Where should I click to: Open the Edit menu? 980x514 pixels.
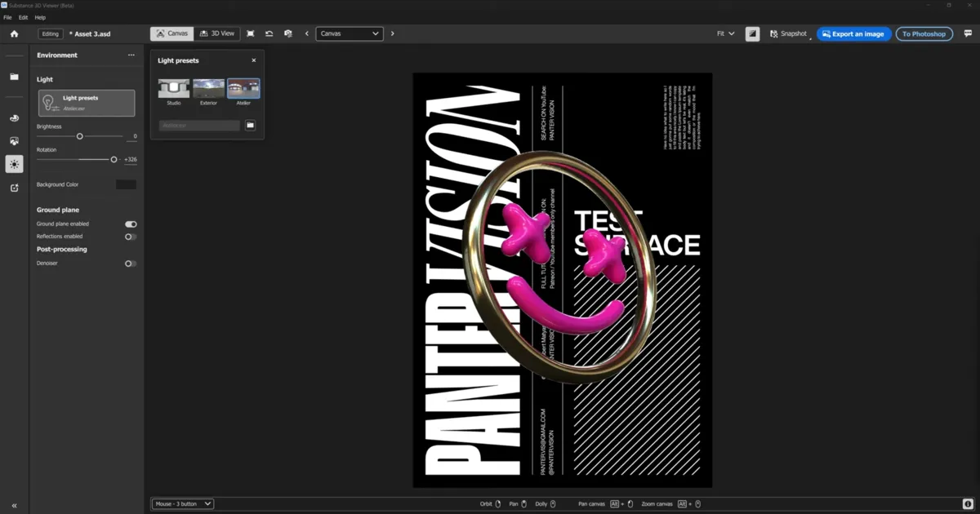click(x=23, y=17)
